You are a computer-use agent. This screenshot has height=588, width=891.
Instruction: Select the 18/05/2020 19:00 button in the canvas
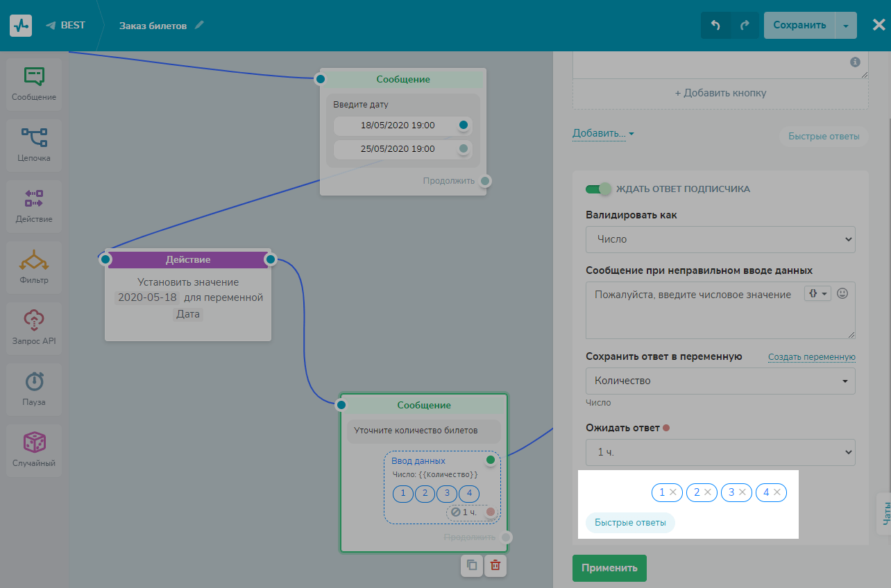(398, 126)
